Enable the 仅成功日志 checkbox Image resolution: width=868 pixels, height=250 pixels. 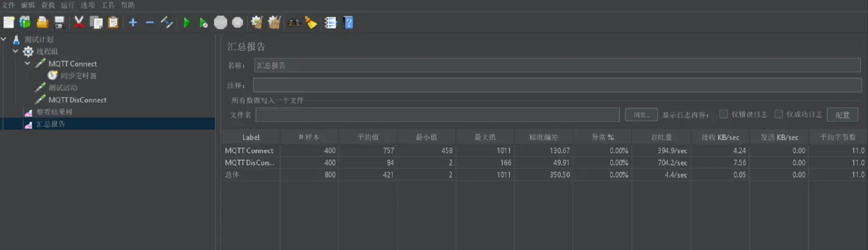779,114
